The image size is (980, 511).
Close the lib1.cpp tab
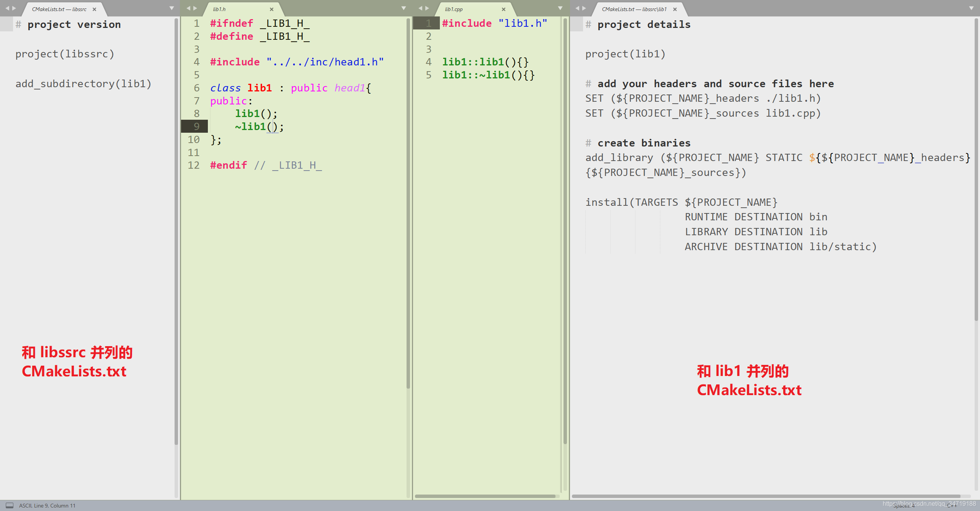(503, 9)
